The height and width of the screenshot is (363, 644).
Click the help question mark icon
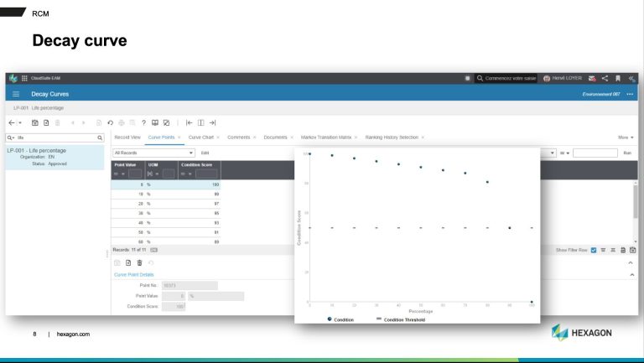click(143, 122)
